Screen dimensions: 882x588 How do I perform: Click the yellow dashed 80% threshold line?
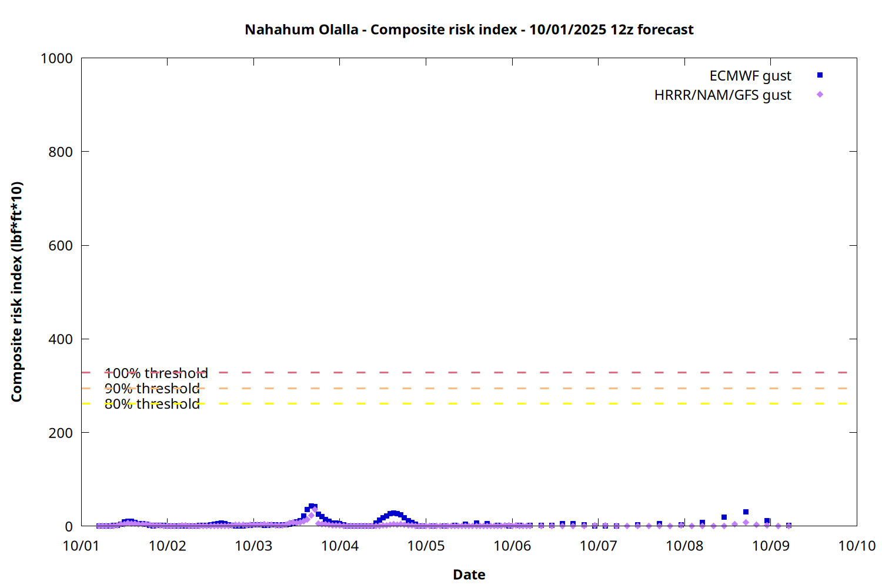470,403
